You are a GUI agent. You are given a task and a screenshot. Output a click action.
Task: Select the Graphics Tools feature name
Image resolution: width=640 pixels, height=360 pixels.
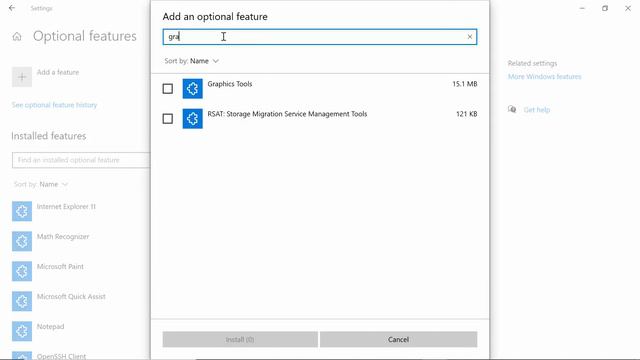pos(230,84)
